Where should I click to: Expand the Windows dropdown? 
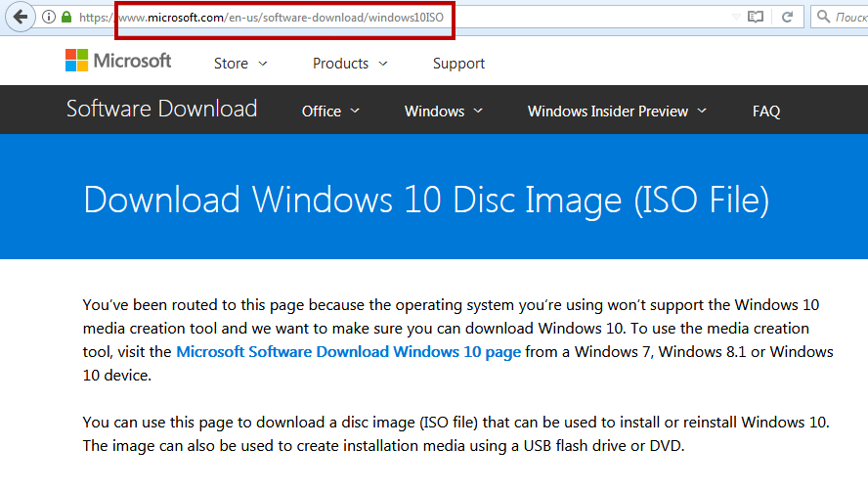pos(444,112)
